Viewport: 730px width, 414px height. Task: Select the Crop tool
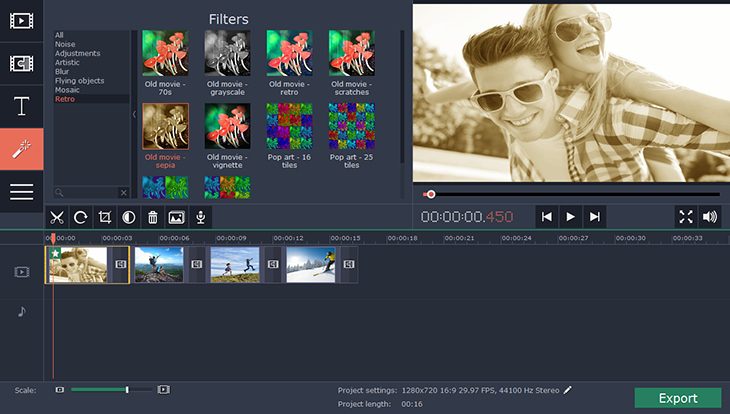click(105, 217)
